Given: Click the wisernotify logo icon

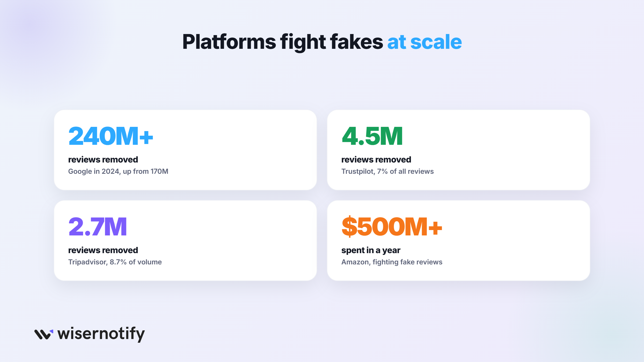Looking at the screenshot, I should 44,334.
